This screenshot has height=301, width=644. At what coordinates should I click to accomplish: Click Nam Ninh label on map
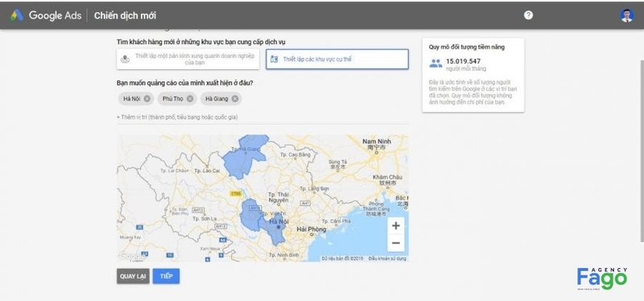(x=377, y=142)
